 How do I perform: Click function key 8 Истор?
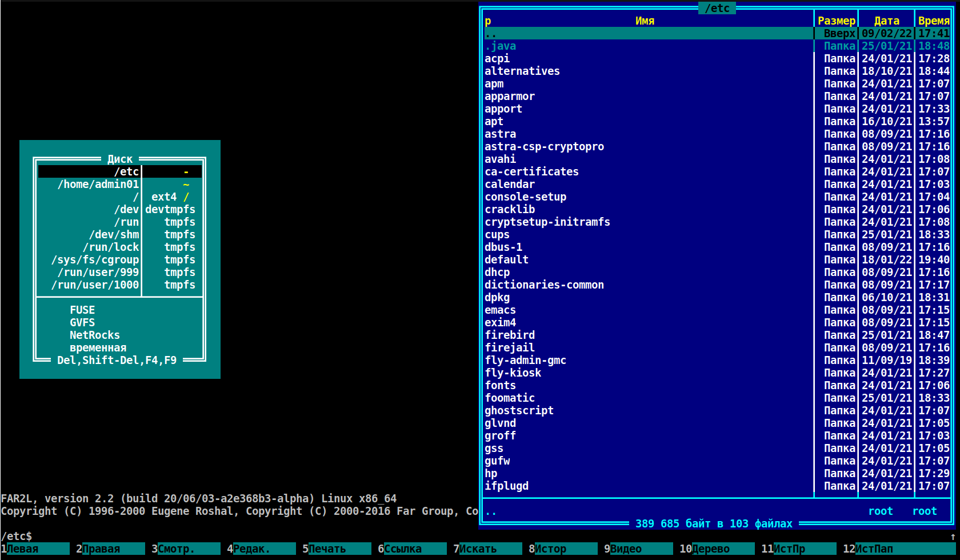click(563, 549)
